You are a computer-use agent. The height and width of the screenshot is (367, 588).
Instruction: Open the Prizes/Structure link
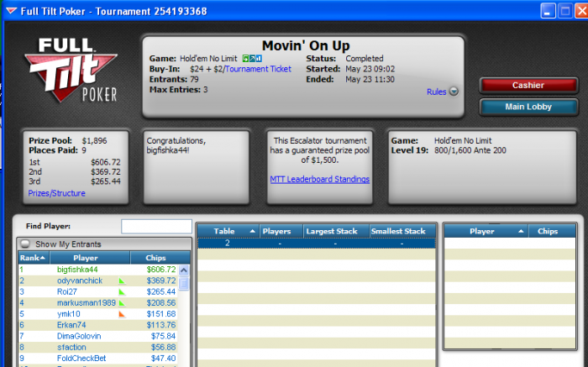pos(56,193)
